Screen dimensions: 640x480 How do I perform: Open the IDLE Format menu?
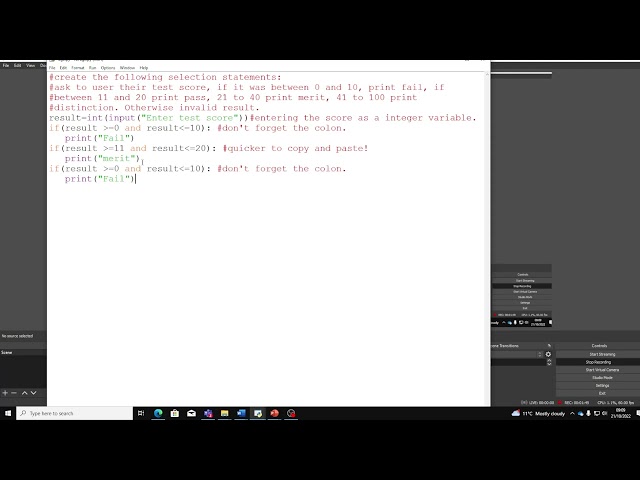pos(78,68)
